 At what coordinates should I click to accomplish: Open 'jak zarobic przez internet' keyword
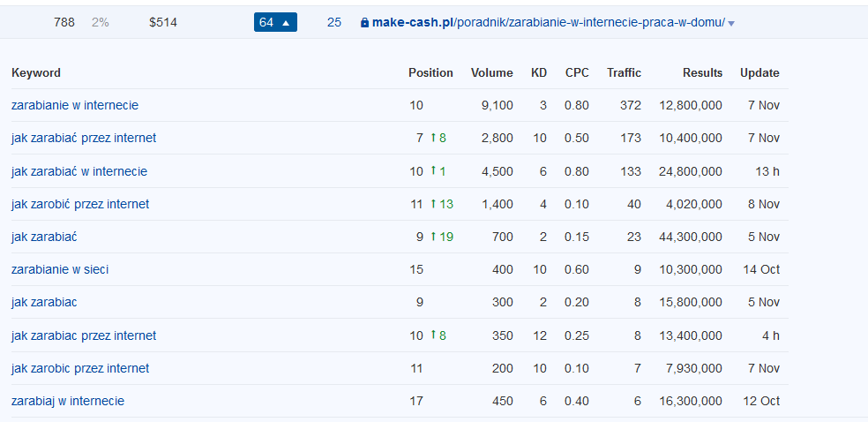point(80,368)
